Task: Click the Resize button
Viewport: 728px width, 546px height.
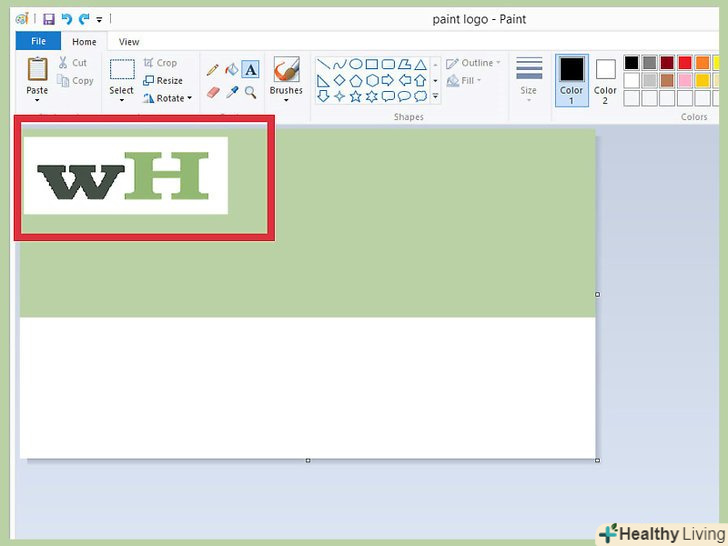Action: [163, 81]
